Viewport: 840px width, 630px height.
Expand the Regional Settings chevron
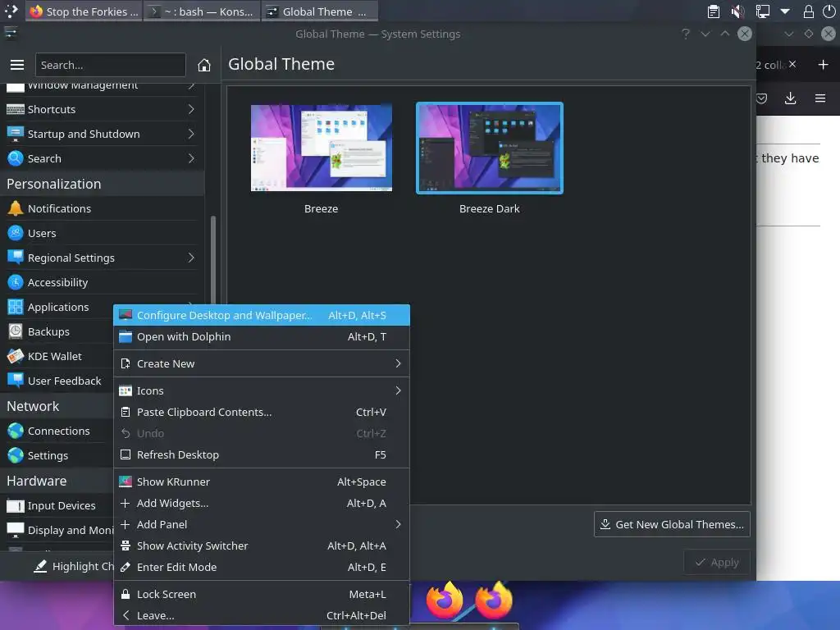tap(191, 258)
